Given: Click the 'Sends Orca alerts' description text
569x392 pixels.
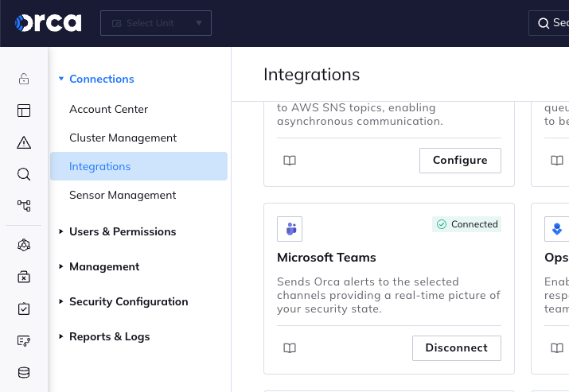Looking at the screenshot, I should [x=388, y=295].
